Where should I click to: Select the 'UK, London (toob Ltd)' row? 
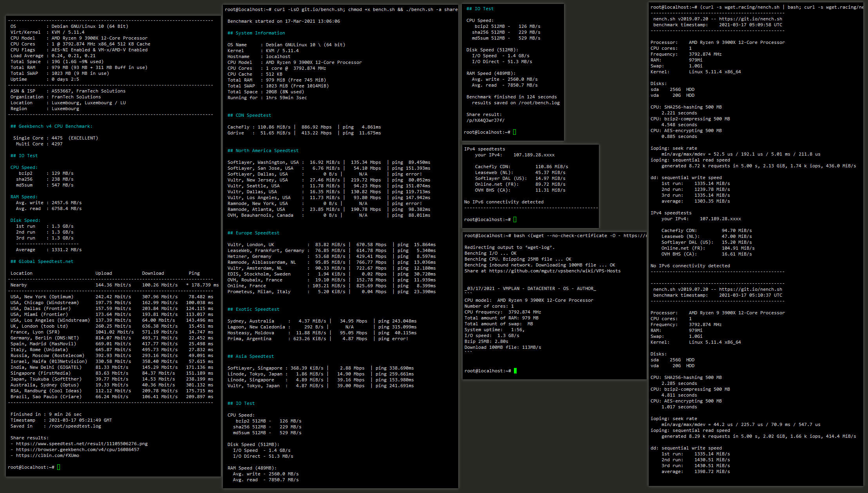click(x=112, y=326)
